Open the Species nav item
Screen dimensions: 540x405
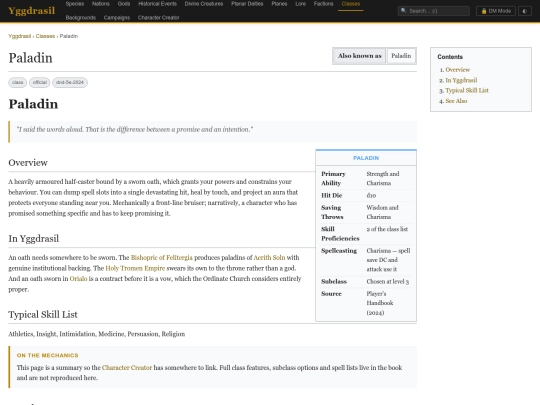pyautogui.click(x=75, y=4)
